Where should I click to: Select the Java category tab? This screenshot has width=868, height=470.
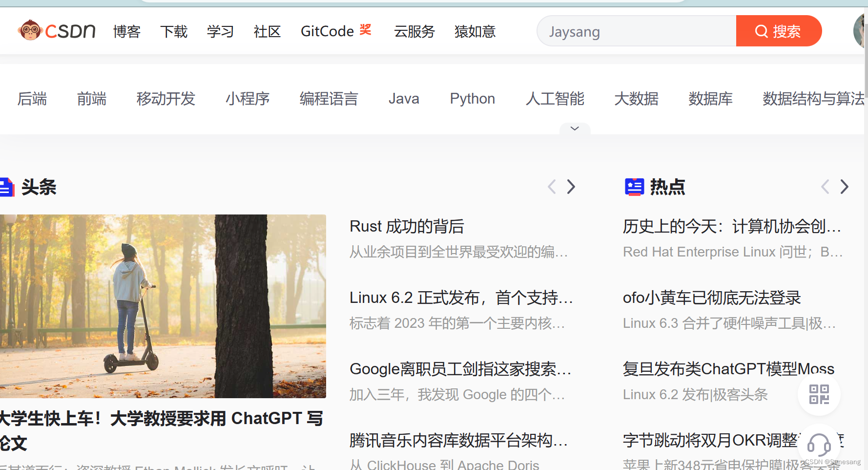point(404,99)
